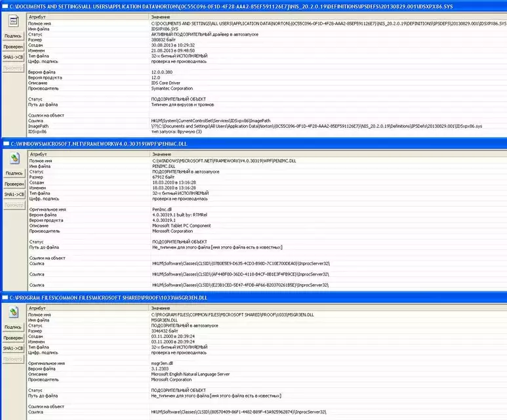Select manufacturer 'Symantec Corporation'
This screenshot has width=507, height=420.
coord(172,89)
